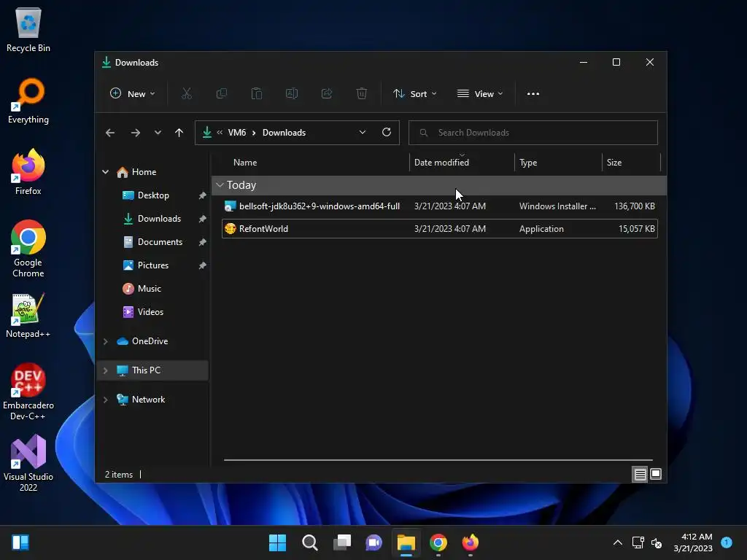Screen dimensions: 747x560
Task: Go back with the left arrow
Action: (110, 133)
